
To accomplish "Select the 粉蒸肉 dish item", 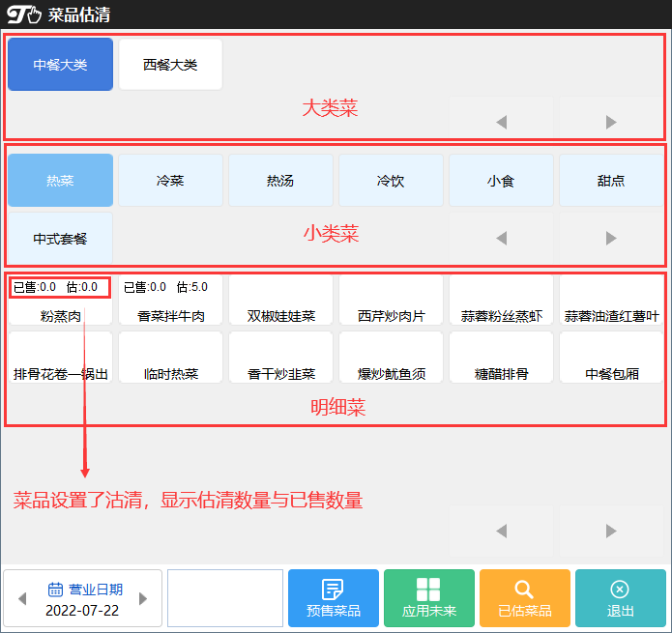I will point(60,301).
